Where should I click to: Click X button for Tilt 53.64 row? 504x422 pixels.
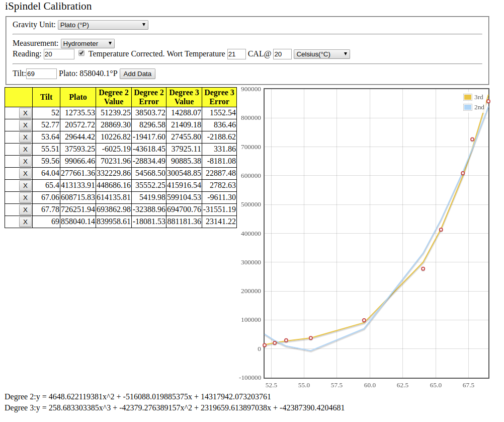[25, 137]
